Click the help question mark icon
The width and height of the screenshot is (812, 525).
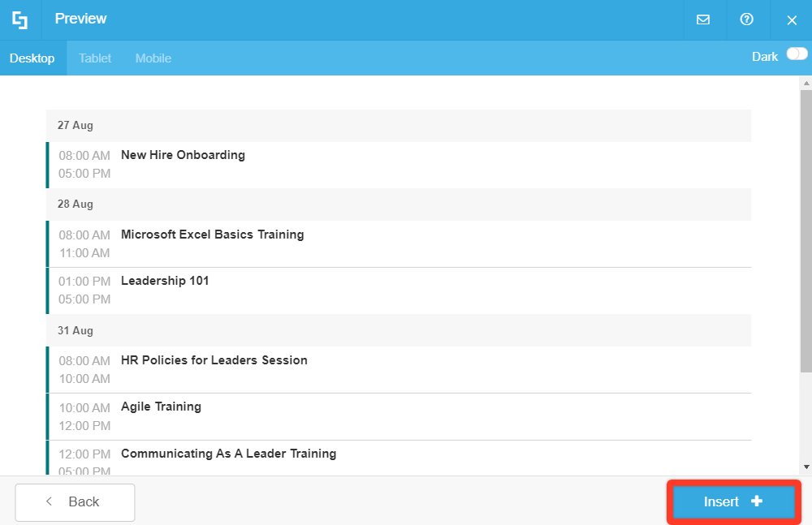[x=747, y=19]
